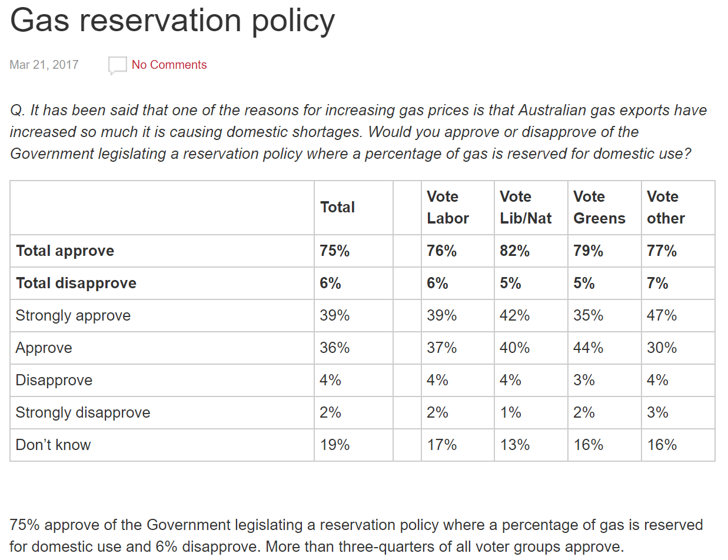728x560 pixels.
Task: Open the No Comments link
Action: 169,65
